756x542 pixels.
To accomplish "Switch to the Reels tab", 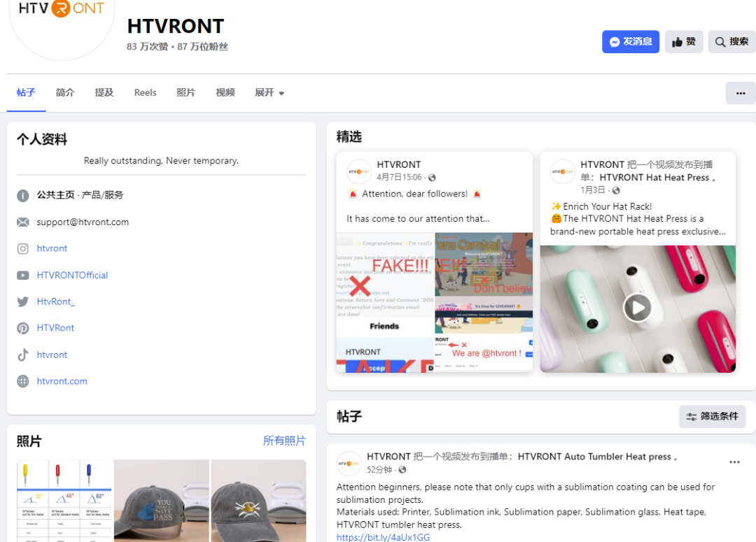I will point(145,92).
